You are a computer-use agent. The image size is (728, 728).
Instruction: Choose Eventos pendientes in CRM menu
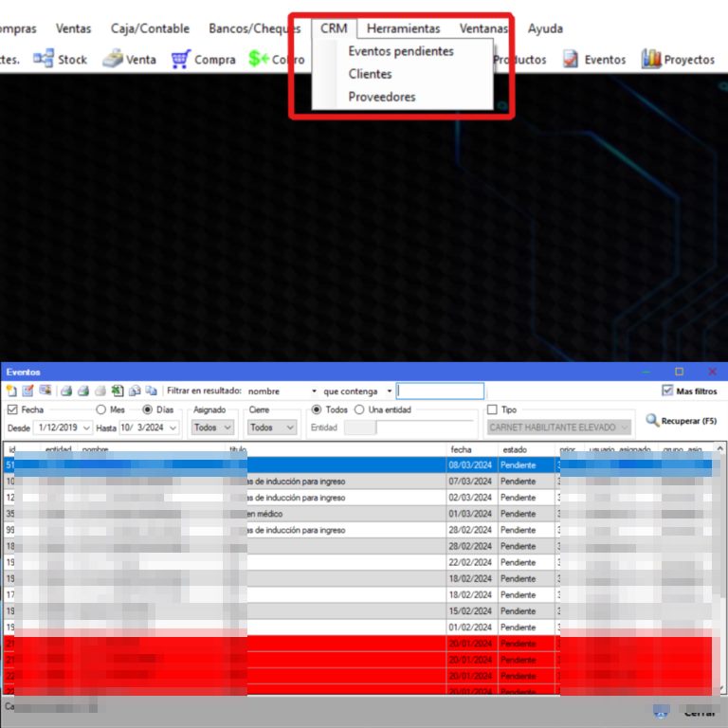[x=401, y=51]
